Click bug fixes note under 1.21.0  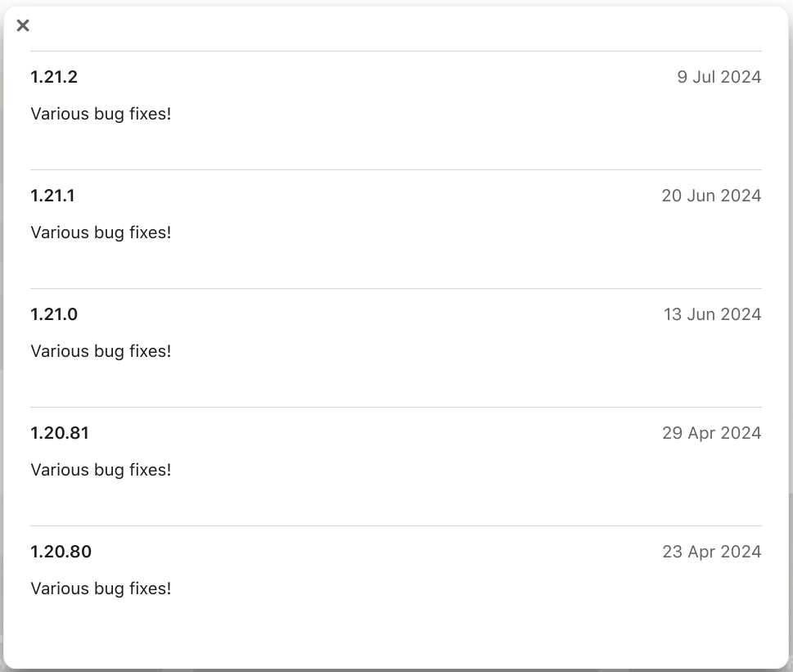101,351
